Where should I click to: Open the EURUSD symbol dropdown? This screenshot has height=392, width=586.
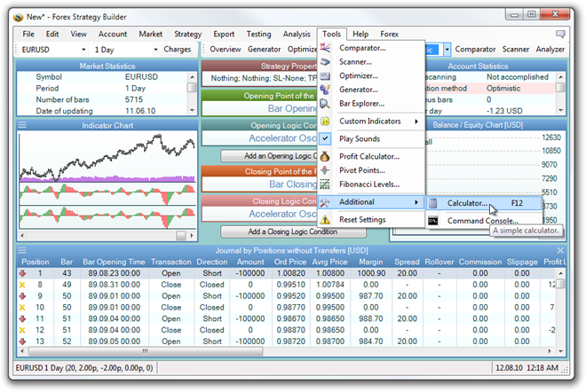[83, 50]
